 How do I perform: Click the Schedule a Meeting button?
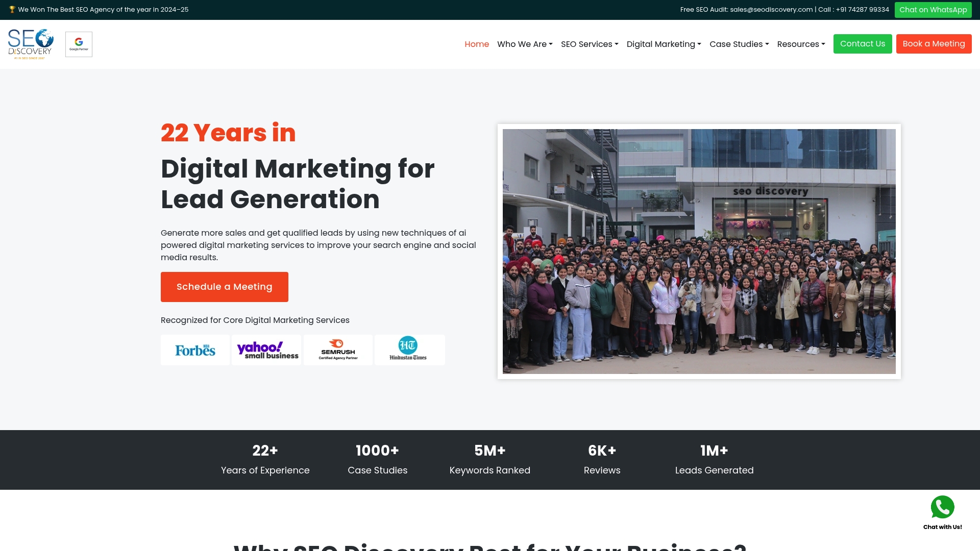(x=225, y=287)
